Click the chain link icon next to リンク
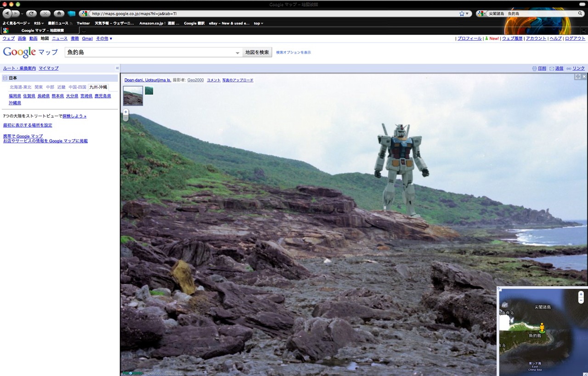Screen dimensions: 588x376 pos(569,68)
